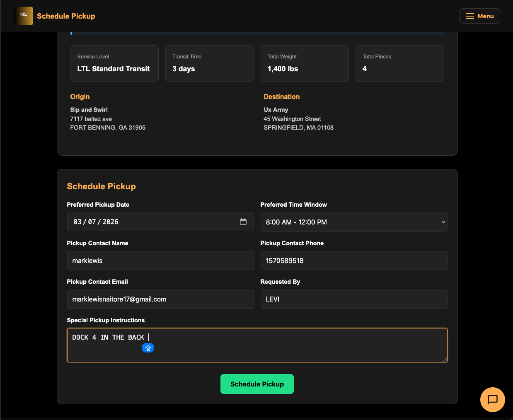
Task: Select the Requested By field containing LEVI
Action: coord(353,299)
